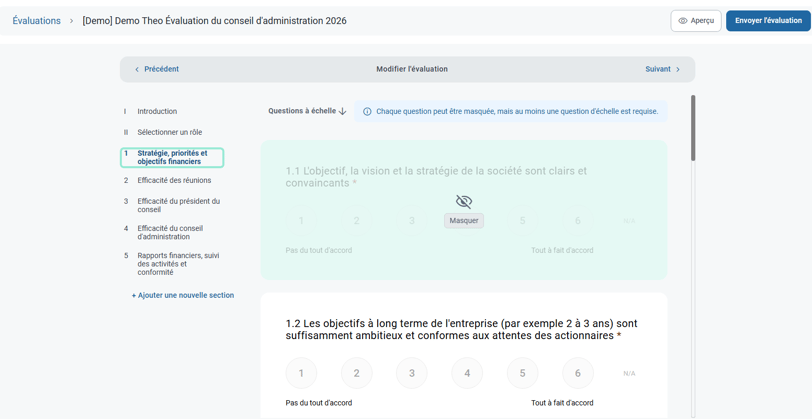Select rating 4 for question 1.2
The image size is (812, 419).
[x=467, y=373]
